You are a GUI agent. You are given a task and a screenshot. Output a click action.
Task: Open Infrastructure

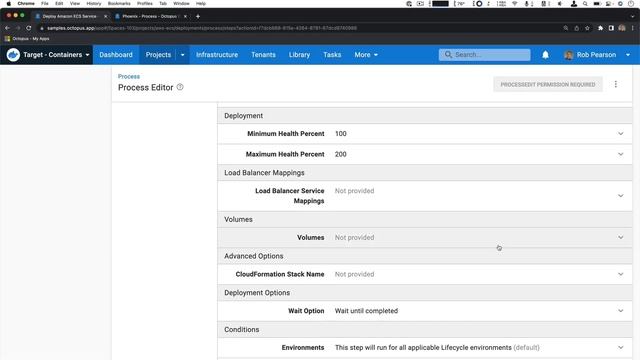tap(217, 55)
